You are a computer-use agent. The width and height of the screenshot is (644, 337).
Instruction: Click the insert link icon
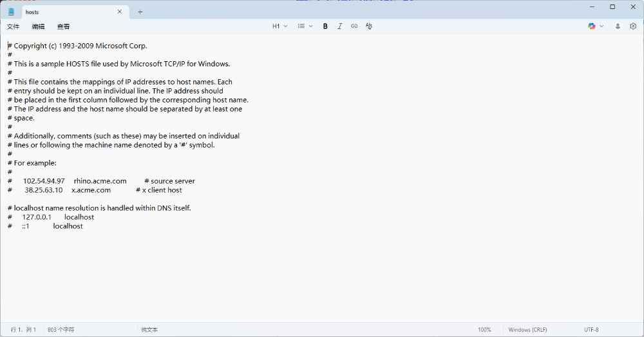pos(354,26)
